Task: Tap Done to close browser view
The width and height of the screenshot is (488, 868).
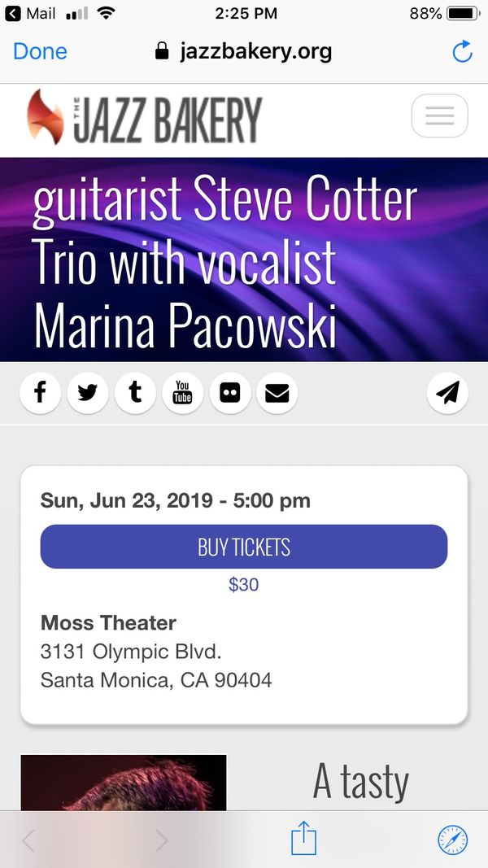Action: coord(40,51)
